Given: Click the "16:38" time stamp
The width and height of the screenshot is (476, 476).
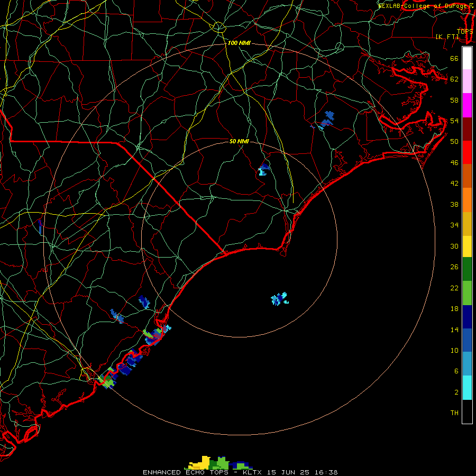Looking at the screenshot, I should click(x=325, y=472).
